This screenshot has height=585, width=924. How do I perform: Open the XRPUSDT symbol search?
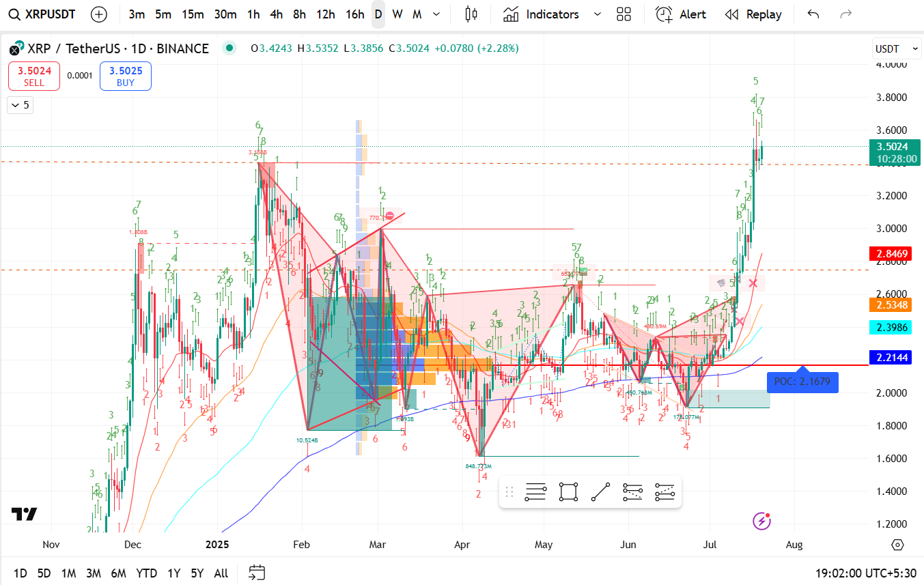click(x=44, y=14)
